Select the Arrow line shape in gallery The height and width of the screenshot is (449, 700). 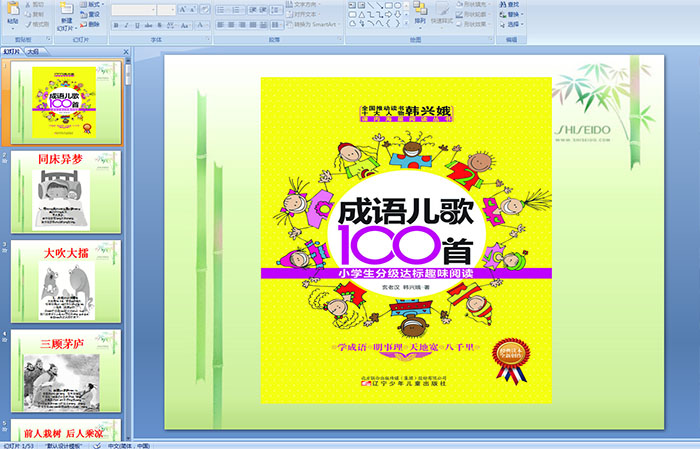tap(379, 5)
